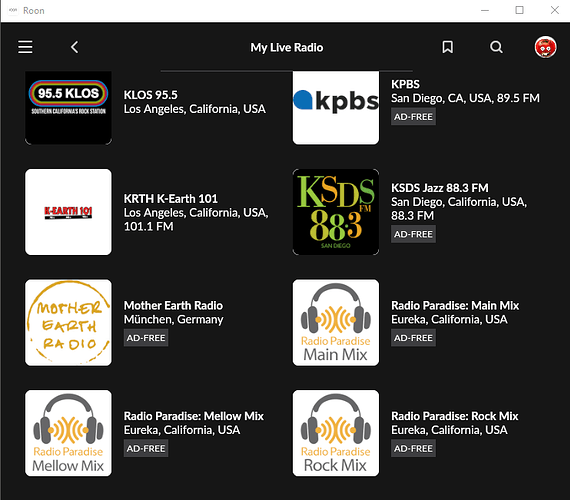Open the KPBS station logo
This screenshot has height=500, width=570.
[x=336, y=108]
